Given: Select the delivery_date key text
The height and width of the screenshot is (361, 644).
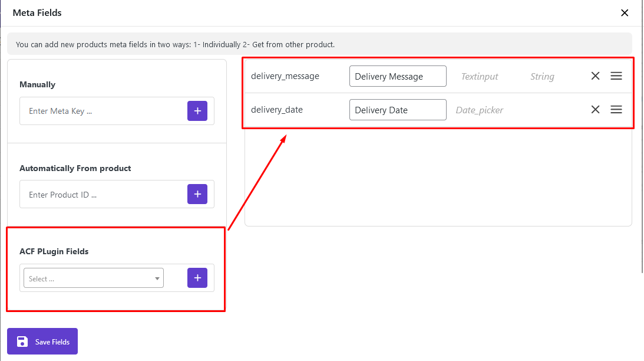Looking at the screenshot, I should pos(277,110).
